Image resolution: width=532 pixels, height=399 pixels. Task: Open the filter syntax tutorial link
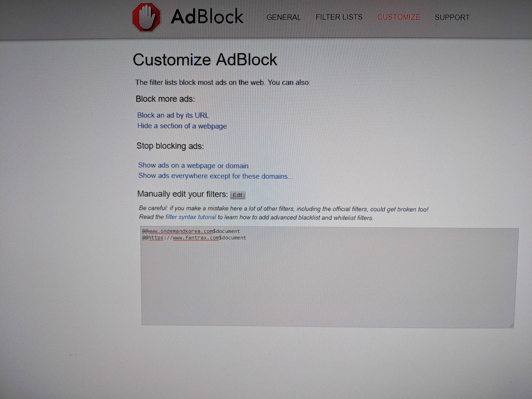(x=191, y=217)
